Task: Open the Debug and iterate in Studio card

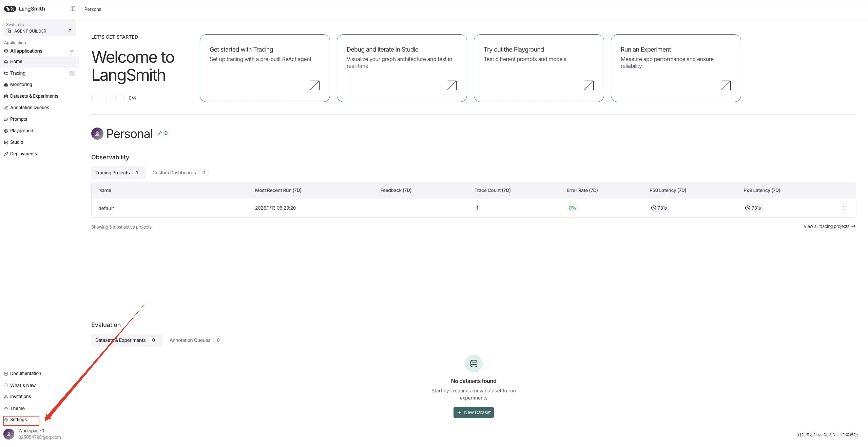Action: 402,68
